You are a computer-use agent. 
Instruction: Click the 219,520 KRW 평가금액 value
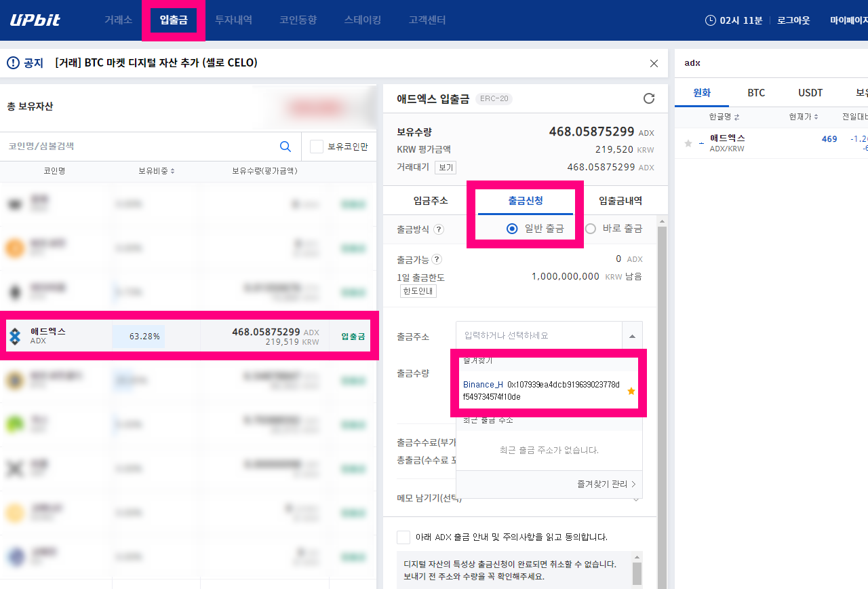coord(625,149)
